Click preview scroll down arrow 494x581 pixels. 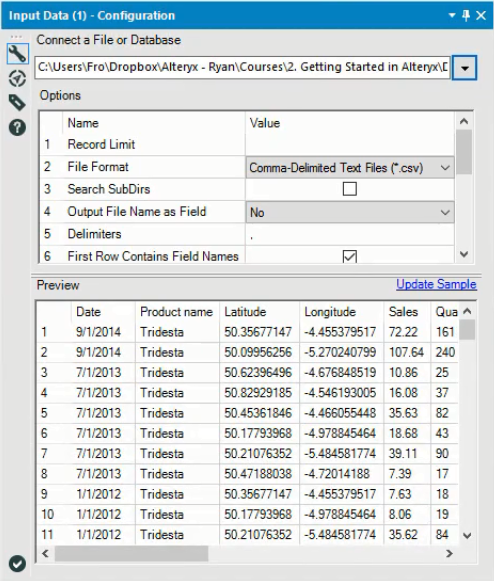point(467,535)
